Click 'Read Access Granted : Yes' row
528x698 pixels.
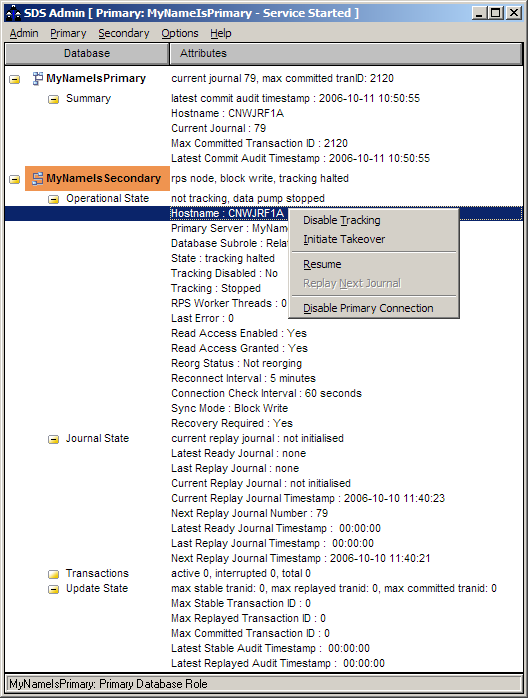tap(240, 349)
